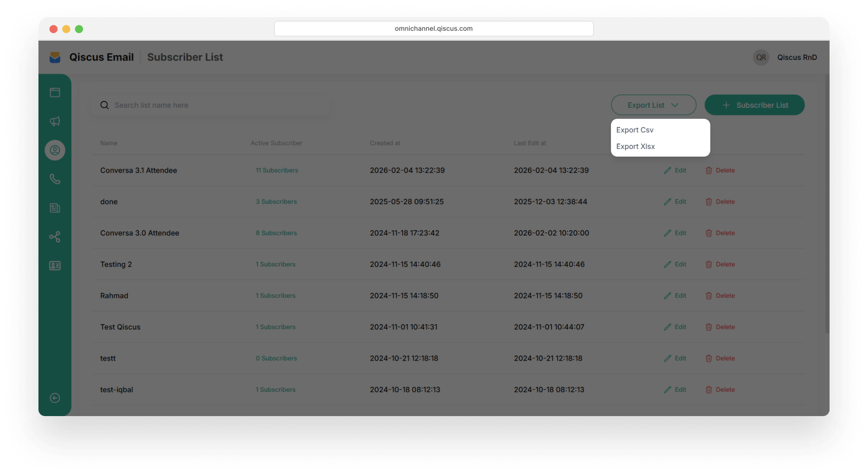Select the subscriber profile icon in sidebar
This screenshot has height=476, width=868.
coord(55,150)
